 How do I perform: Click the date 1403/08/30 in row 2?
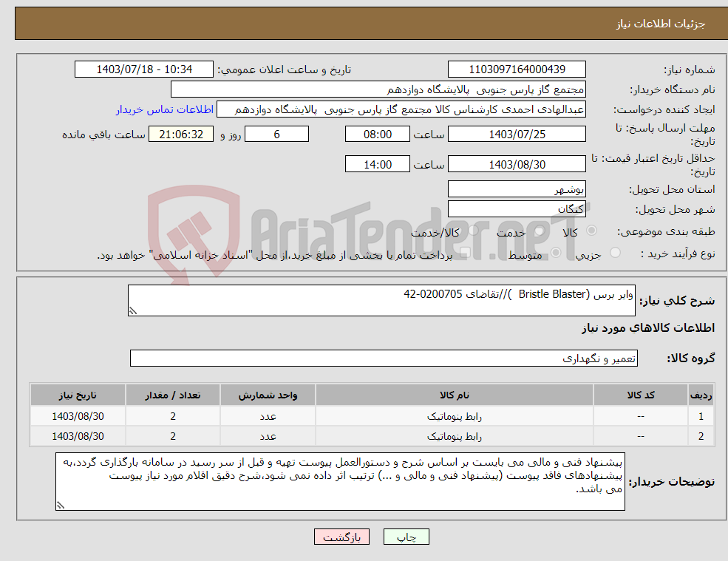click(x=78, y=437)
